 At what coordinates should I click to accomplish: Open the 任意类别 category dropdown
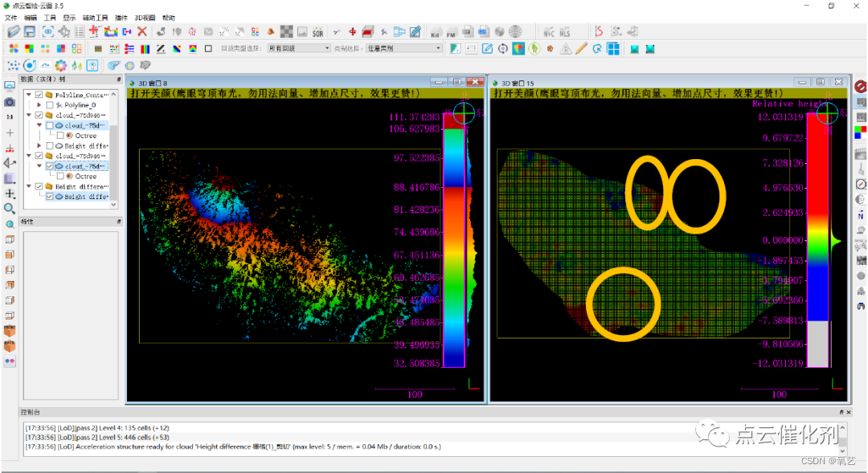[403, 49]
